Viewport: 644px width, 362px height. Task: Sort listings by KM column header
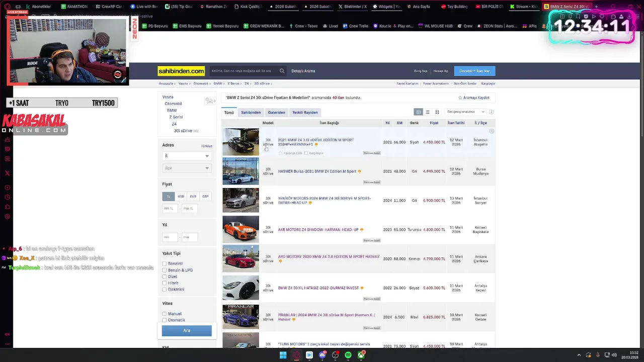click(399, 123)
